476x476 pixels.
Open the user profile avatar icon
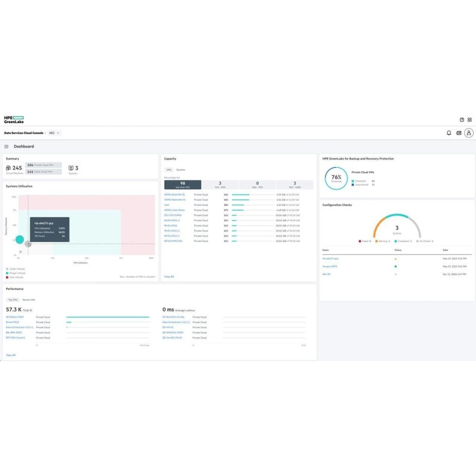pyautogui.click(x=469, y=133)
